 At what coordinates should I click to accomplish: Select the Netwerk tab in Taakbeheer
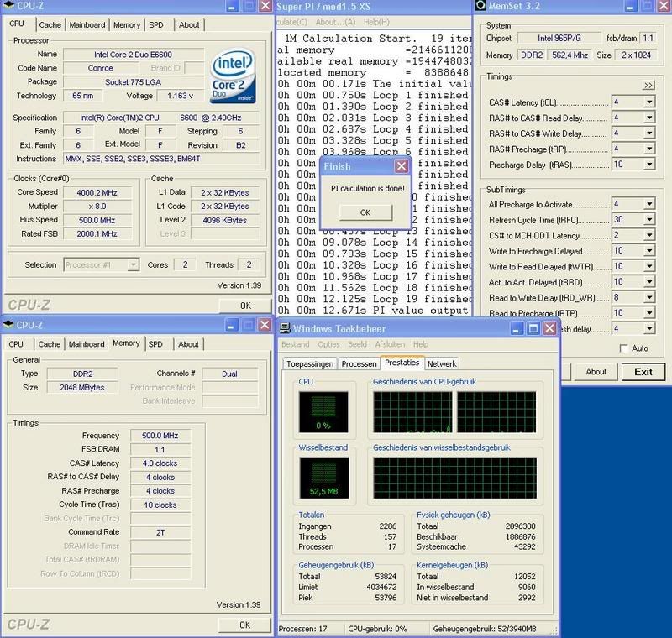click(x=442, y=364)
